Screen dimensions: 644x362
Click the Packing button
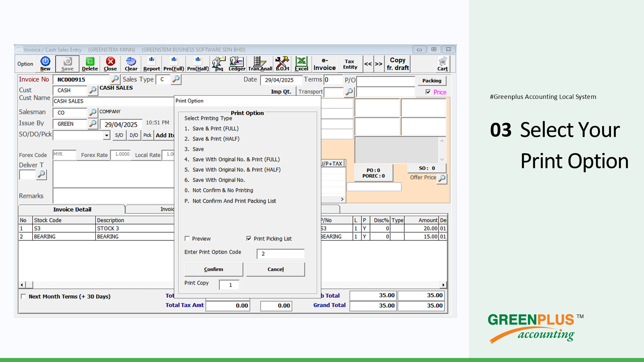[x=432, y=80]
